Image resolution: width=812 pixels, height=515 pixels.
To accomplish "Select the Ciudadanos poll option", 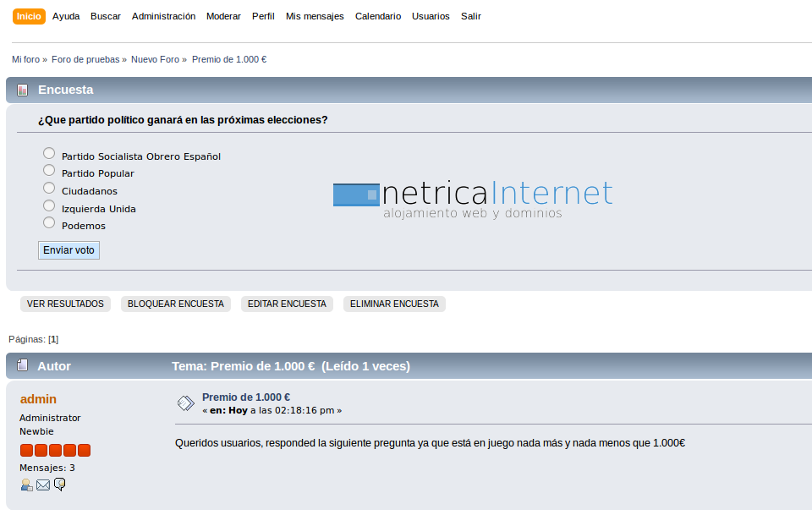I will point(49,189).
